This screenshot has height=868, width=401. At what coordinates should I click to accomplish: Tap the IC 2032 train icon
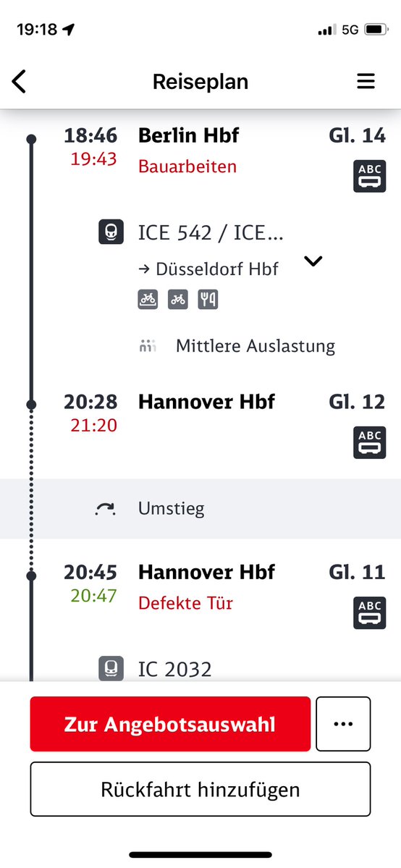click(x=111, y=668)
